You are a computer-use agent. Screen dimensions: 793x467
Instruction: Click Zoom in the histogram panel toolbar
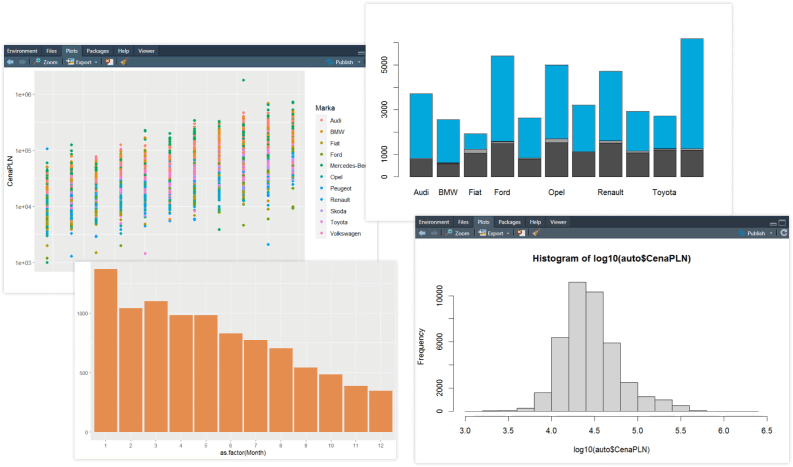tap(458, 232)
